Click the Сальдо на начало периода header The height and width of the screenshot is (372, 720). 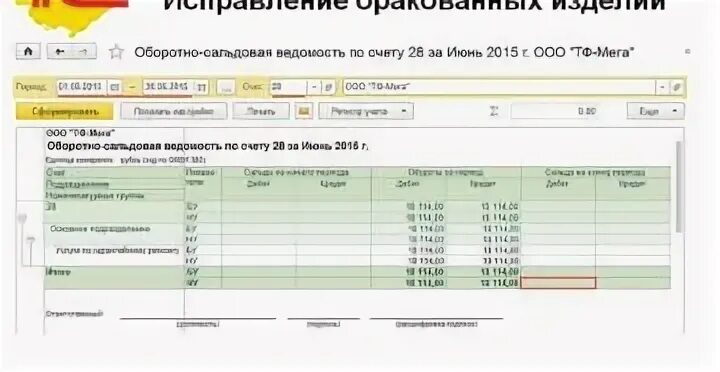(296, 172)
